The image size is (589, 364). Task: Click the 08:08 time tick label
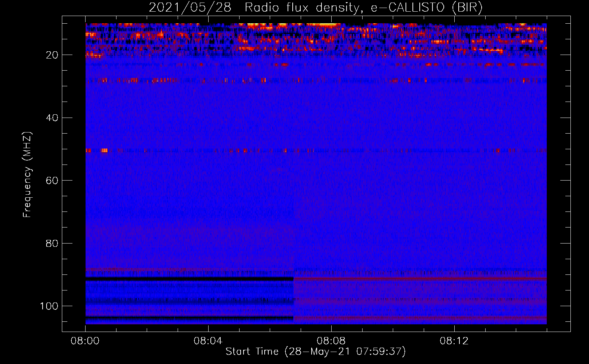[331, 341]
